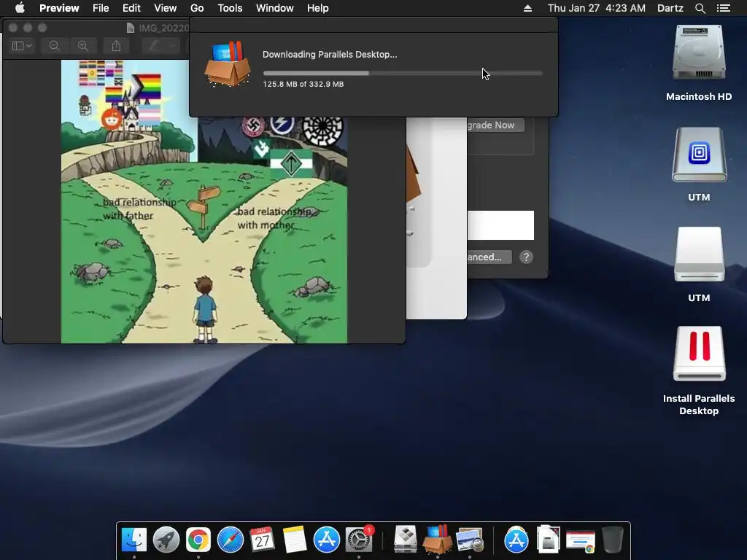747x560 pixels.
Task: Open the document stack in the Dock
Action: click(x=549, y=540)
